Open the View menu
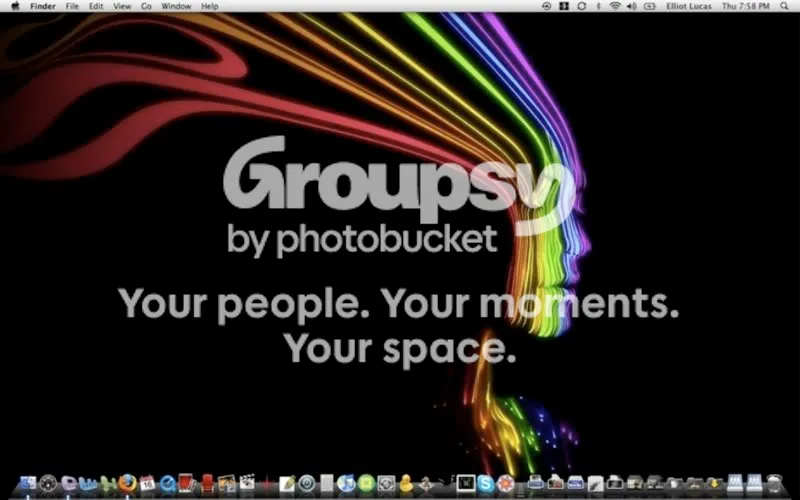Image resolution: width=800 pixels, height=500 pixels. pos(122,6)
